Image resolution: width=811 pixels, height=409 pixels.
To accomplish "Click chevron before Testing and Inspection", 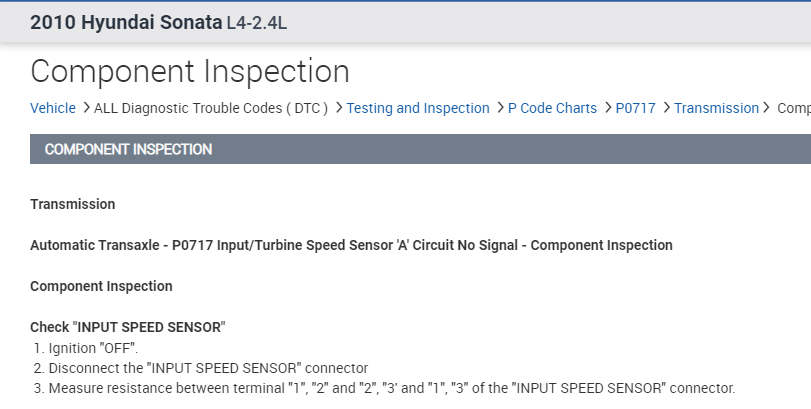I will coord(339,107).
